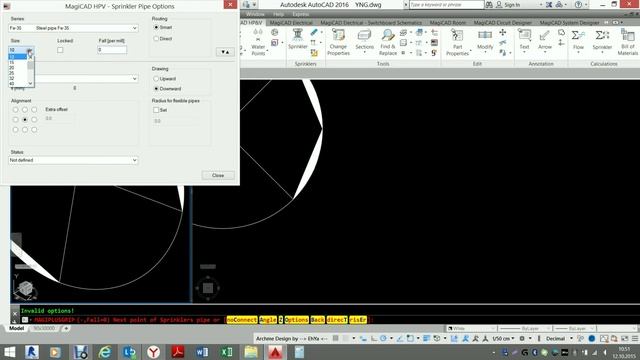The width and height of the screenshot is (640, 360).
Task: Select the Modify tool in the Edit panel
Action: 485,39
